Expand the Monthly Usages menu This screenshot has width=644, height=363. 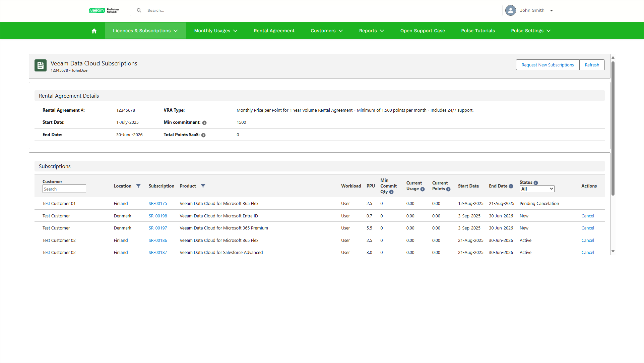(215, 31)
